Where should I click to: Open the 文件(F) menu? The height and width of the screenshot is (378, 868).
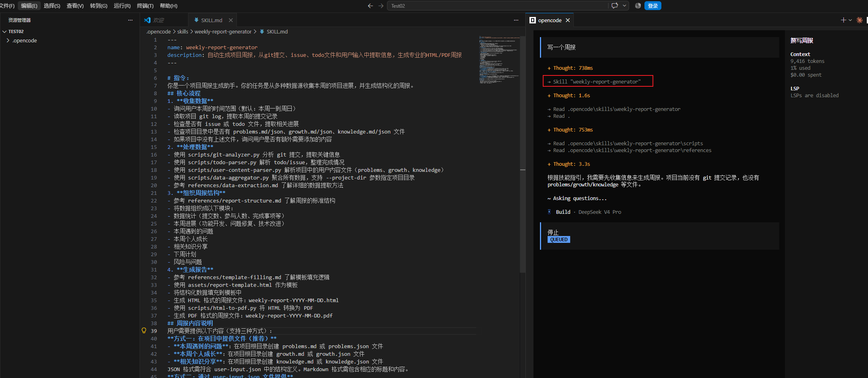tap(7, 6)
